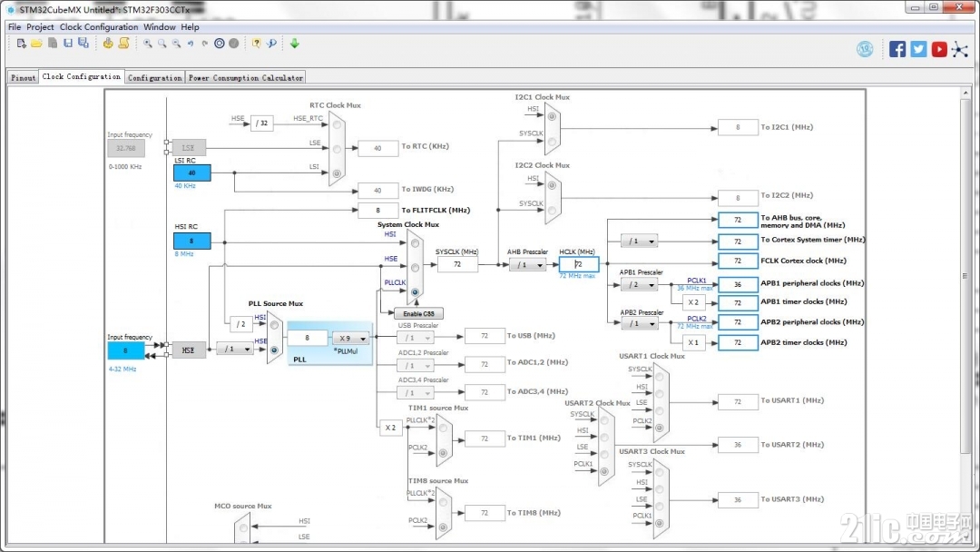Select PLLCLK in the System Clock Mux
The width and height of the screenshot is (980, 552).
(415, 292)
